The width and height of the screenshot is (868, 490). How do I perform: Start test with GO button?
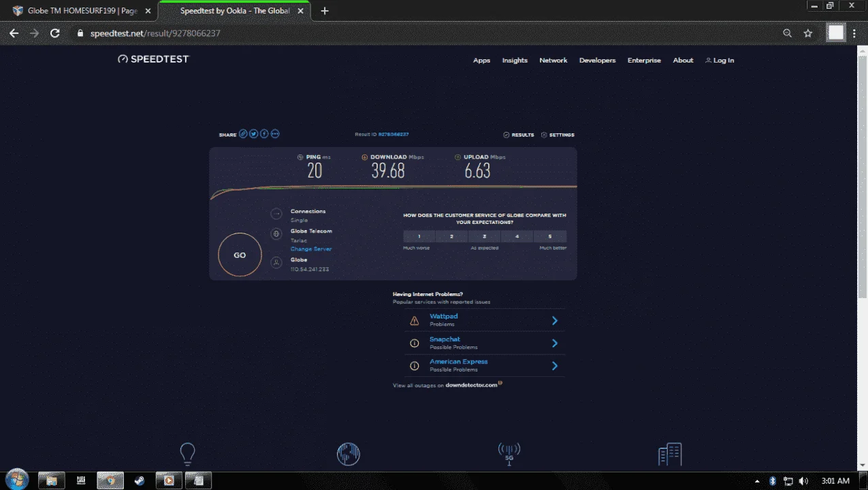click(x=240, y=255)
